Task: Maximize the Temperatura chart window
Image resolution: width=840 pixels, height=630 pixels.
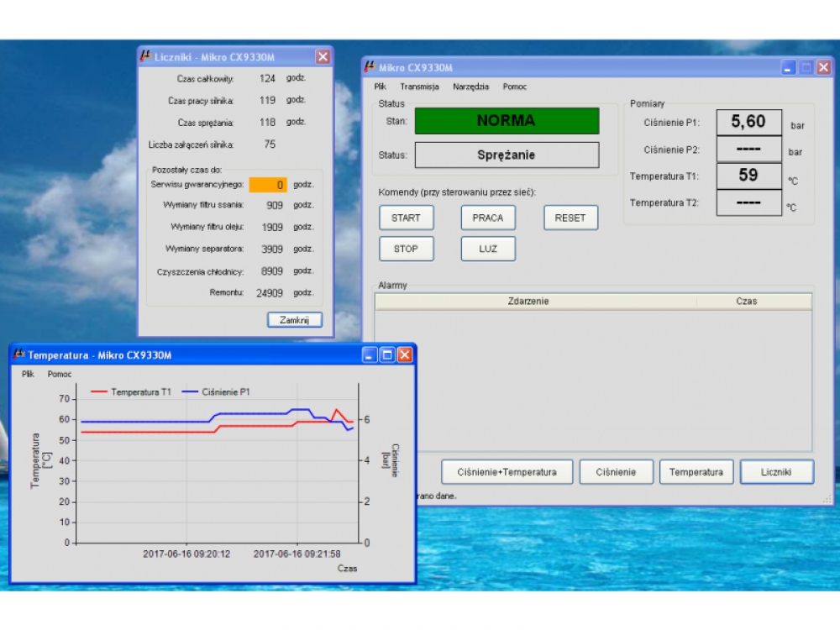Action: tap(387, 355)
